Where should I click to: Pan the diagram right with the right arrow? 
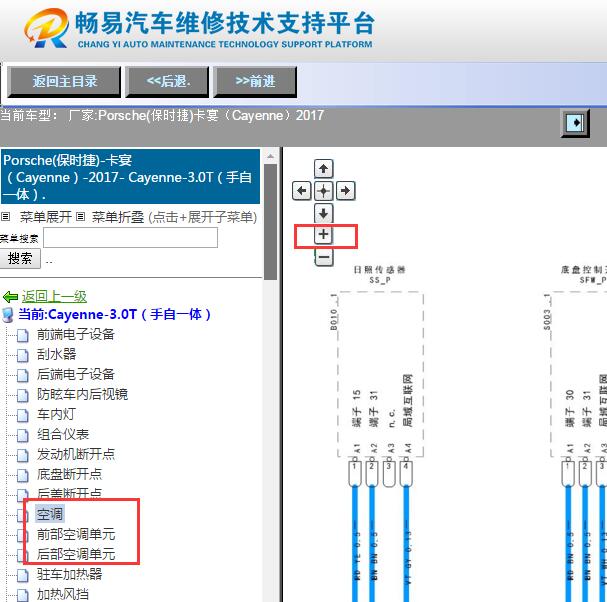point(345,191)
